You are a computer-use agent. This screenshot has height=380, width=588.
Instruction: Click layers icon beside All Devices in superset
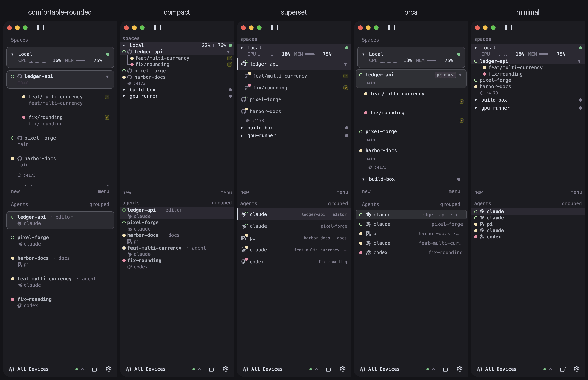point(246,369)
